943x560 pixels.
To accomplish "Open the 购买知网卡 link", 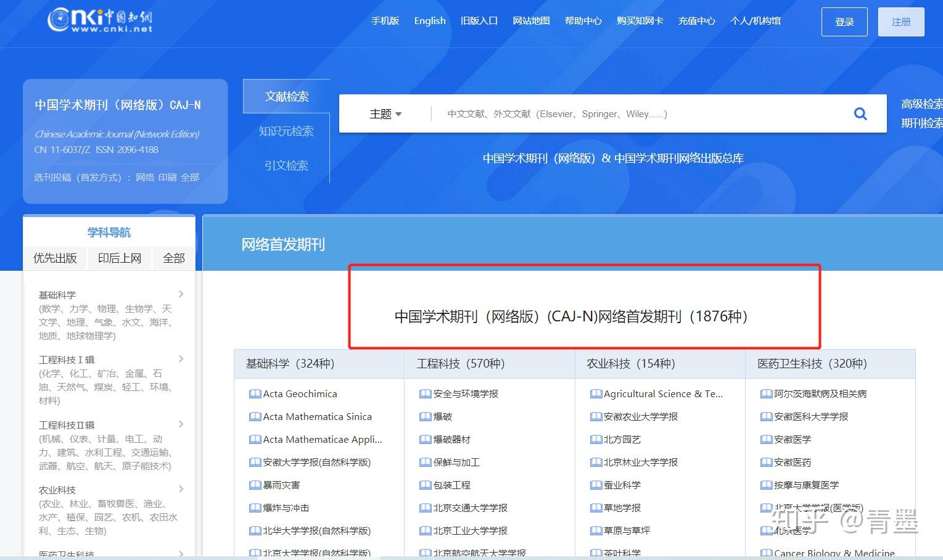I will coord(640,21).
